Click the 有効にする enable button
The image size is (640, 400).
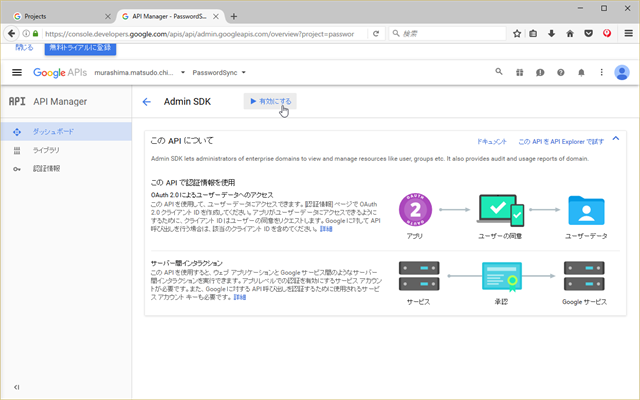270,101
